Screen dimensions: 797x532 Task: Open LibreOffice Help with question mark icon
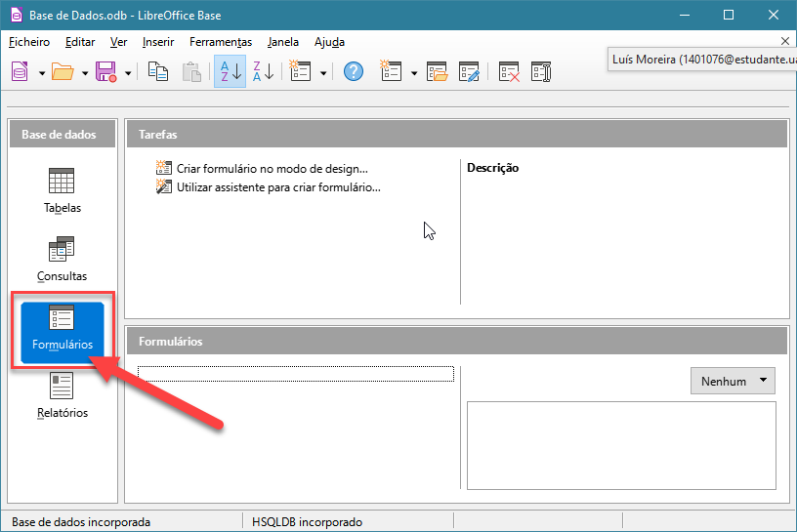354,71
